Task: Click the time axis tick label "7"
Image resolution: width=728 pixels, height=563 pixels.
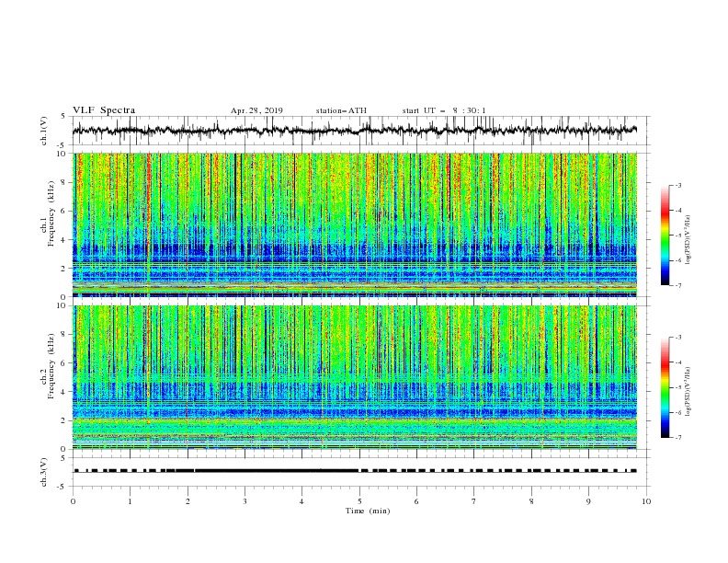Action: click(474, 501)
